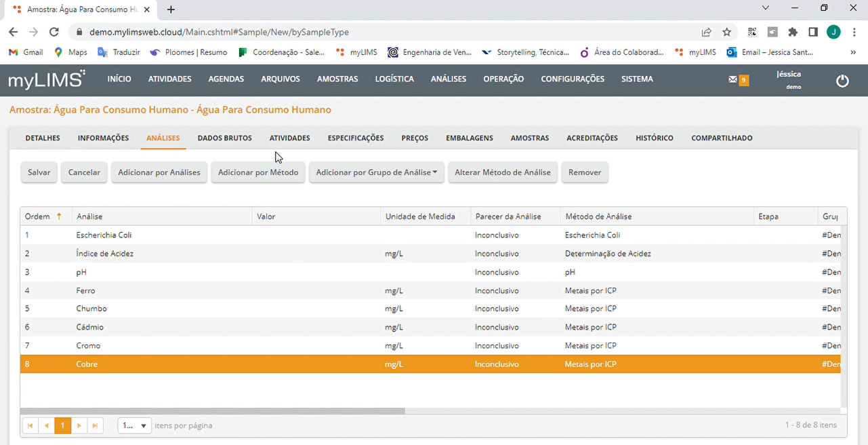Switch to the PREÇOS tab
This screenshot has height=445, width=868.
pos(415,138)
